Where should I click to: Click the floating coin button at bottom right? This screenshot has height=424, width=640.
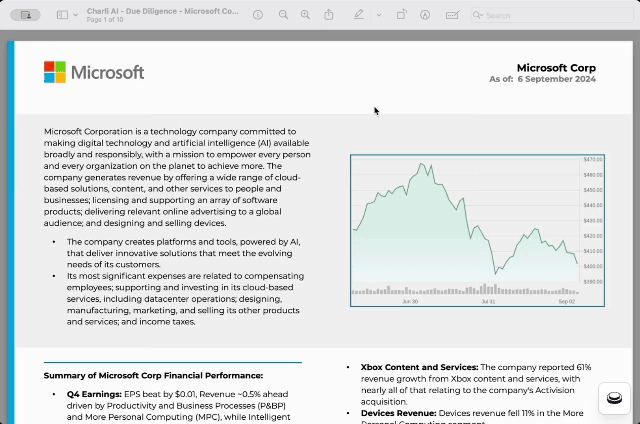614,398
